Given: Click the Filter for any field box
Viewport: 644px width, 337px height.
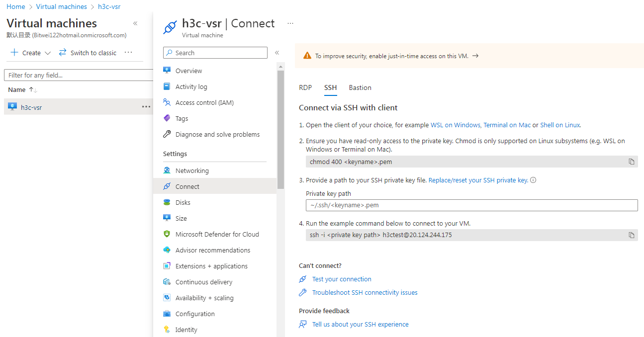Looking at the screenshot, I should [x=79, y=75].
